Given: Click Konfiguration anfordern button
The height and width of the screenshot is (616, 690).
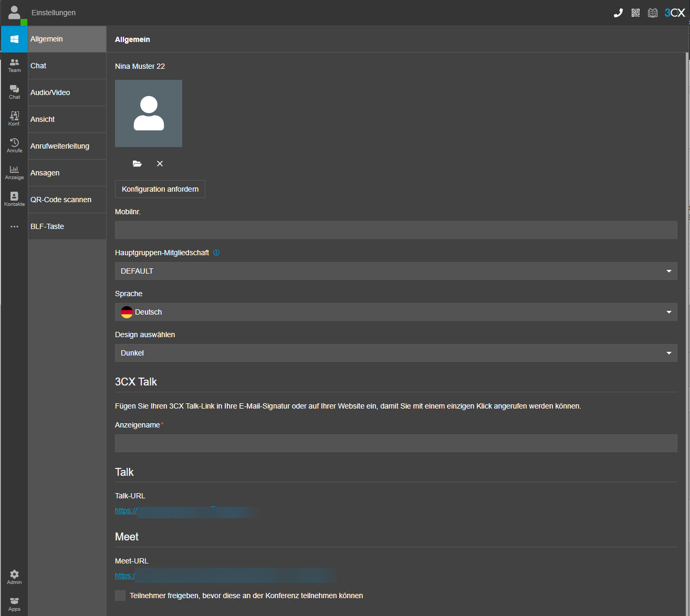Looking at the screenshot, I should [160, 189].
